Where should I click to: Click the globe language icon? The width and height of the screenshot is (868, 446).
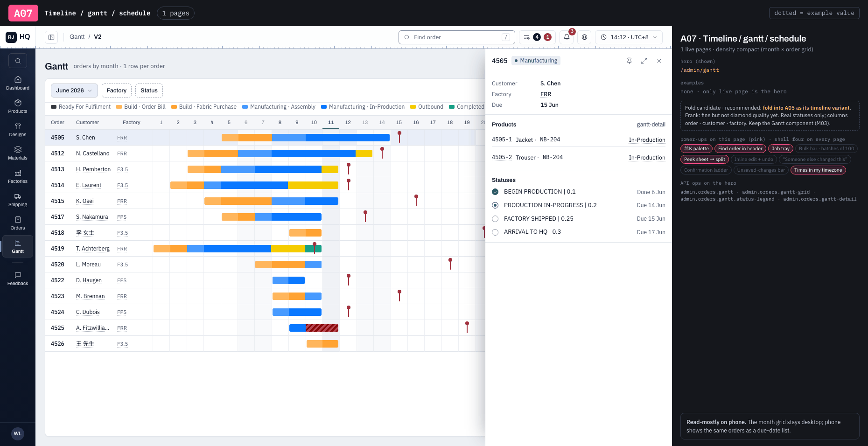pyautogui.click(x=584, y=37)
